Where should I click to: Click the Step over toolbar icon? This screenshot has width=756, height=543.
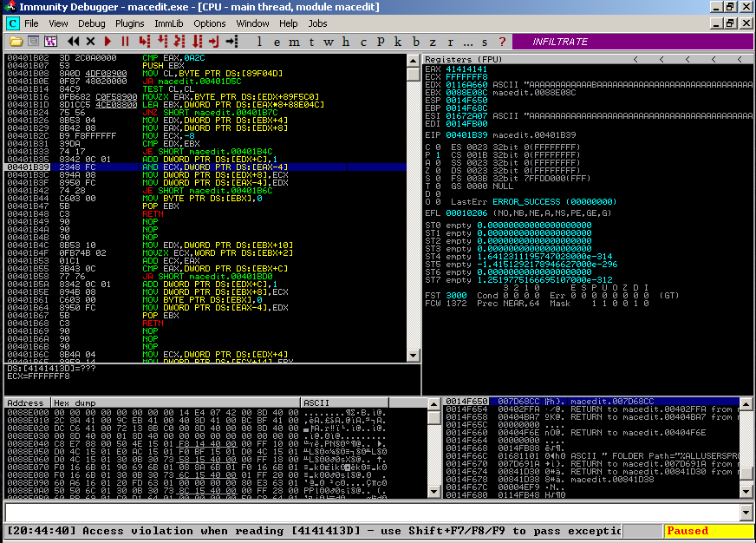[162, 42]
